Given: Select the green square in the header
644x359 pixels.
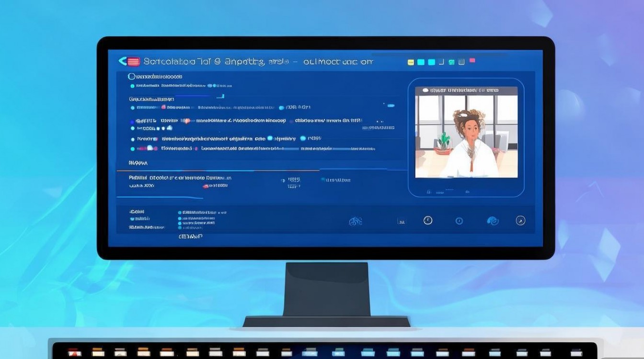Looking at the screenshot, I should (451, 62).
